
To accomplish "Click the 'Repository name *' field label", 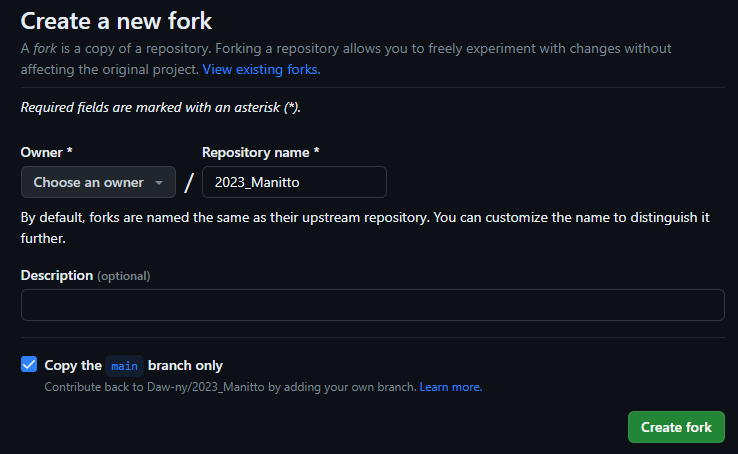I will pos(261,152).
